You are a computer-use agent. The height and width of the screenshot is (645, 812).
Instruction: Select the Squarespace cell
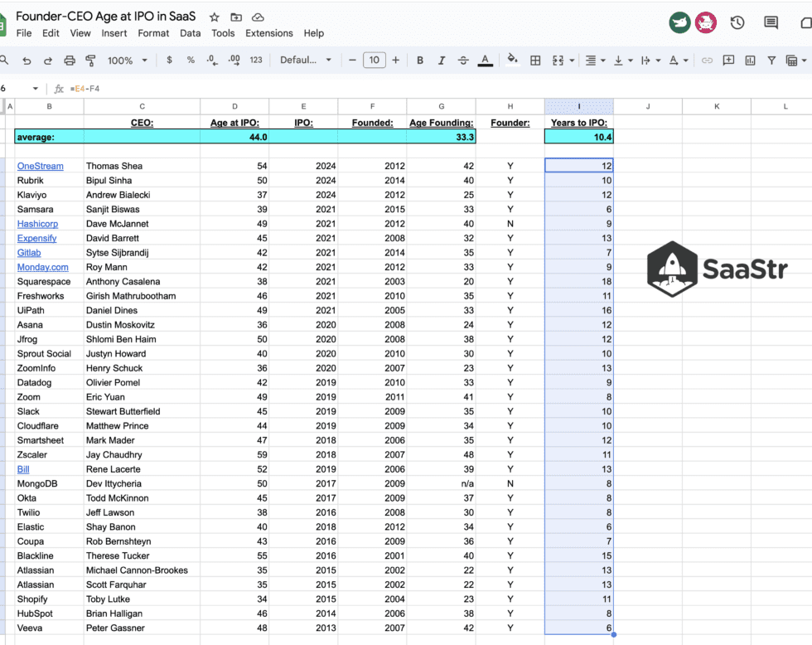point(49,282)
